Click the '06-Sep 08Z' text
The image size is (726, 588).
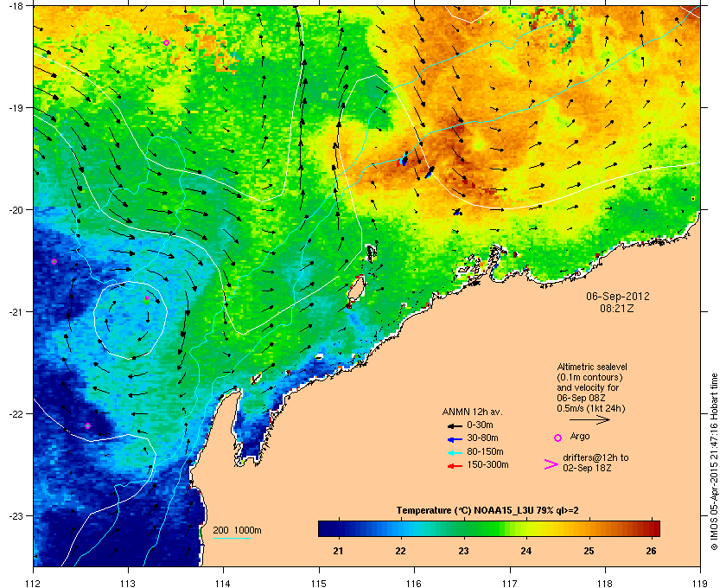pyautogui.click(x=581, y=398)
